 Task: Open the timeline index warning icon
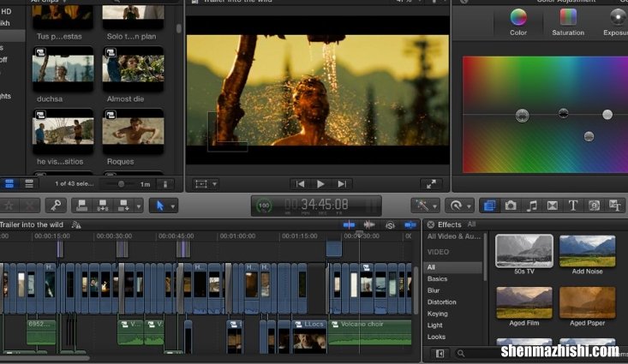(76, 225)
